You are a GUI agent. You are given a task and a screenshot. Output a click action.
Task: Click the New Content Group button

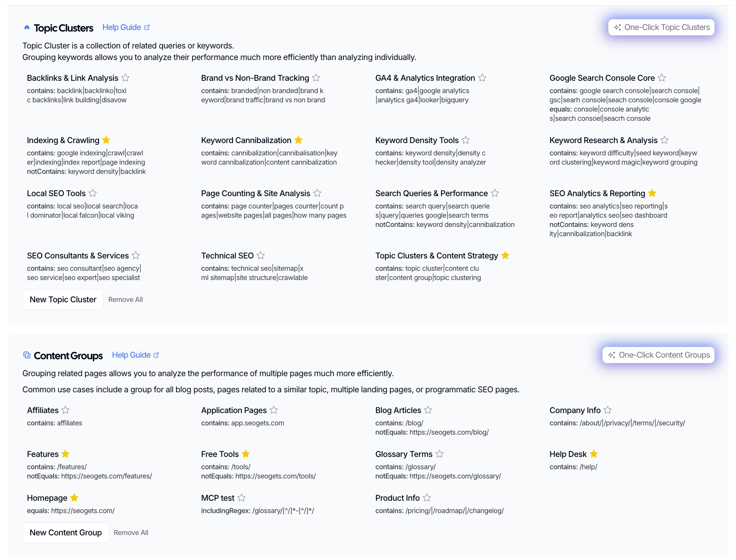[x=66, y=533]
